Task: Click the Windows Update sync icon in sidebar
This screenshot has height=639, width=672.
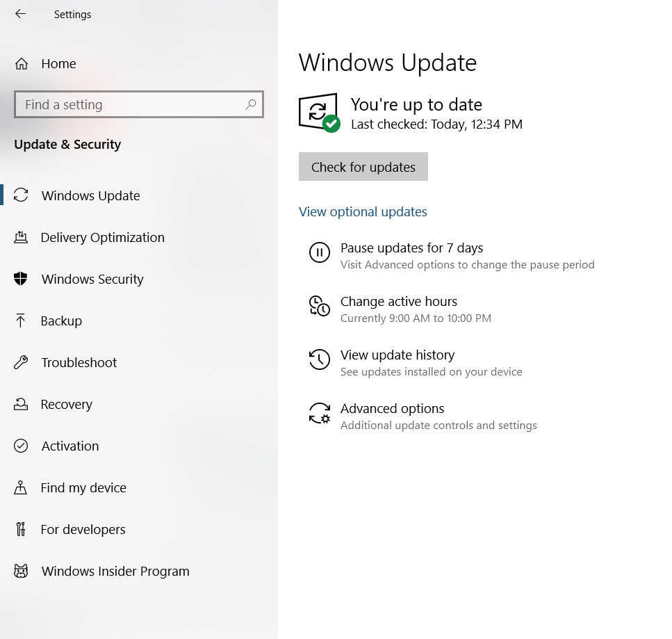Action: tap(21, 195)
